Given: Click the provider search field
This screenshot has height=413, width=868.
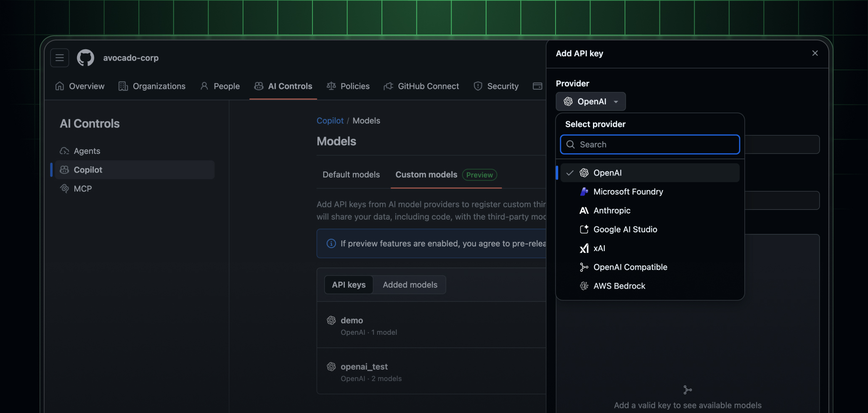Looking at the screenshot, I should [649, 144].
